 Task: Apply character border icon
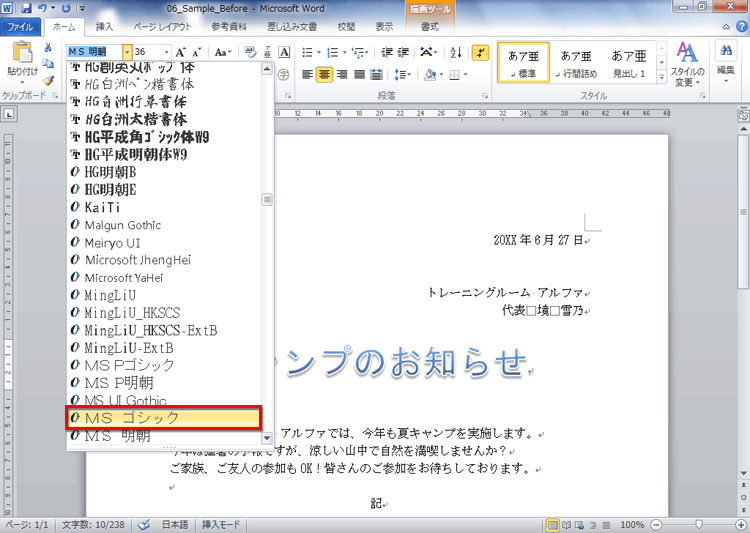pos(284,52)
